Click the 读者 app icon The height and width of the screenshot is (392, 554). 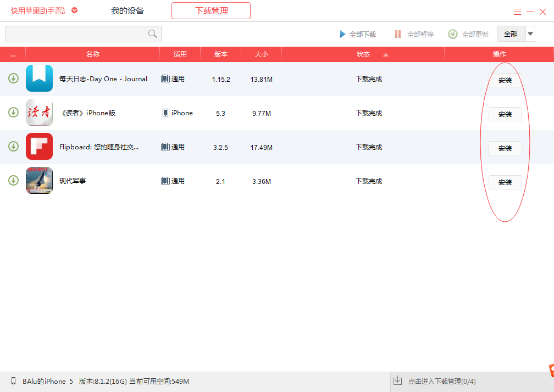39,113
